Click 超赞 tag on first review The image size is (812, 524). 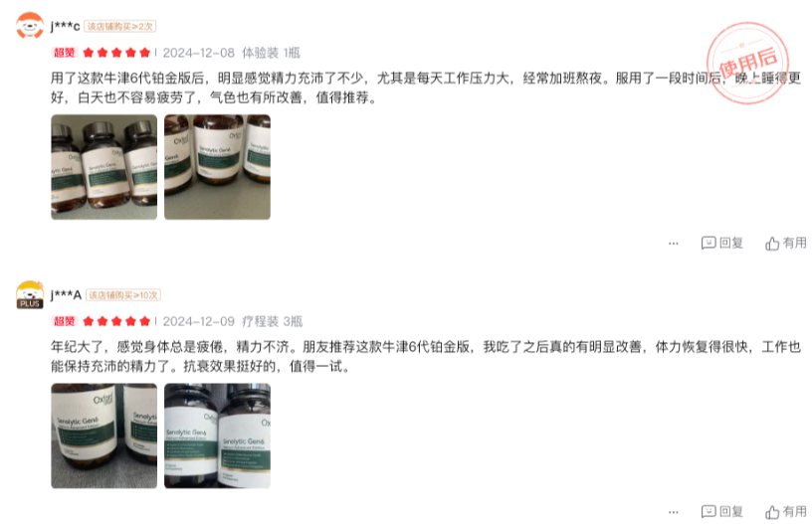pyautogui.click(x=65, y=53)
